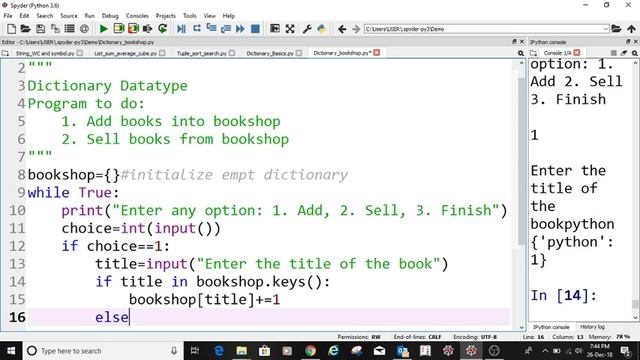640x360 pixels.
Task: Open Chrome from the taskbar
Action: [311, 351]
